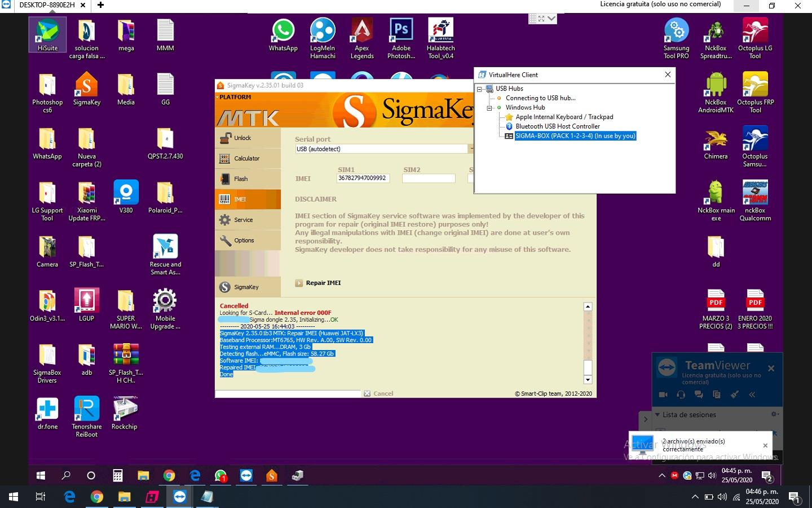Launch the LGUP desktop icon
812x508 pixels.
pos(86,305)
